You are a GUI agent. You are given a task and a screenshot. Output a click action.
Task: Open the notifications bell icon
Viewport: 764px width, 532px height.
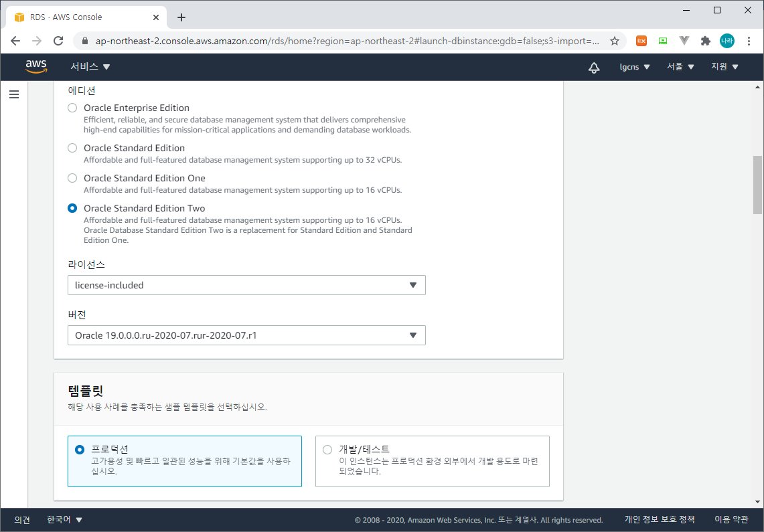tap(593, 67)
